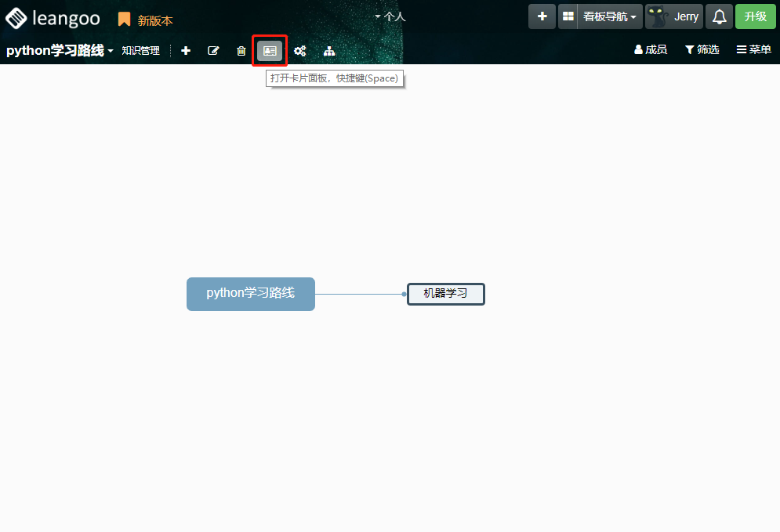Click the edit node pencil icon
The height and width of the screenshot is (532, 780).
213,51
